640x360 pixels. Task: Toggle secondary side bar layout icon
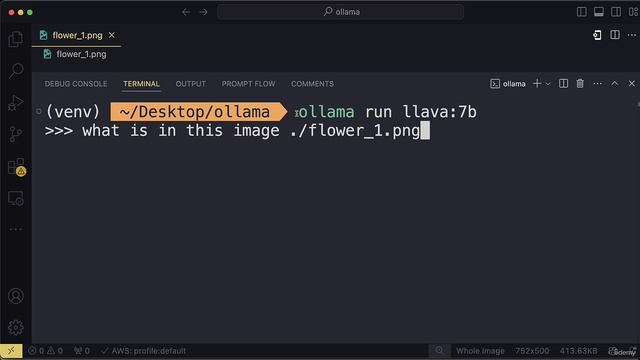click(x=616, y=12)
